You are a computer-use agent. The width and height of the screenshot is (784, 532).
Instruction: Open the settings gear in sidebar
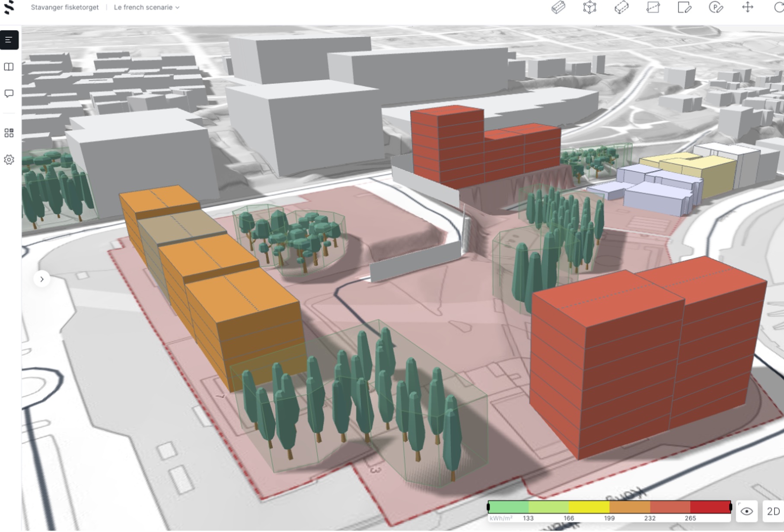(x=9, y=160)
